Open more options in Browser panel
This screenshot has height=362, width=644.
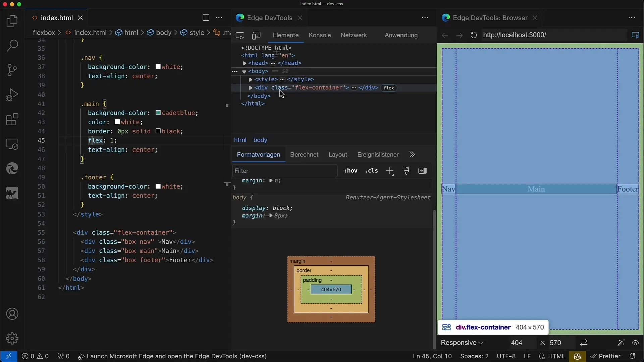tap(632, 18)
